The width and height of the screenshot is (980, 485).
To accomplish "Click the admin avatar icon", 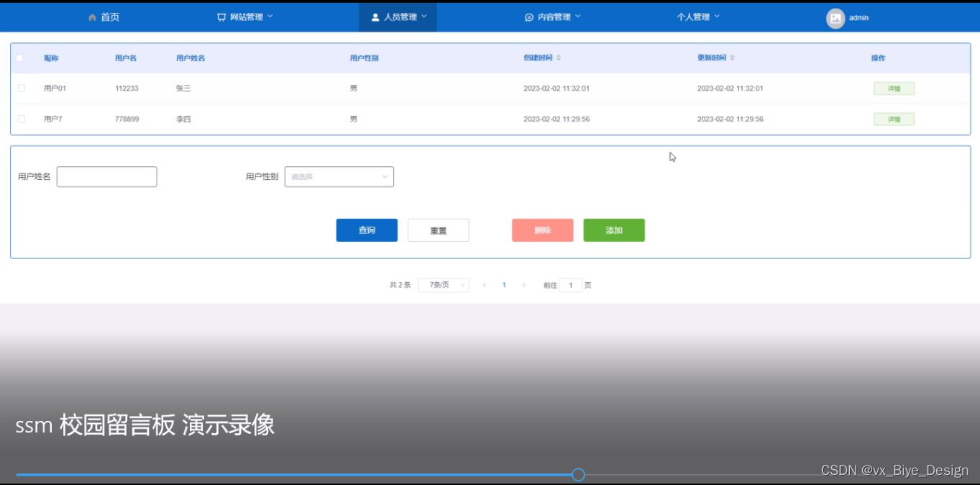I will pyautogui.click(x=835, y=19).
